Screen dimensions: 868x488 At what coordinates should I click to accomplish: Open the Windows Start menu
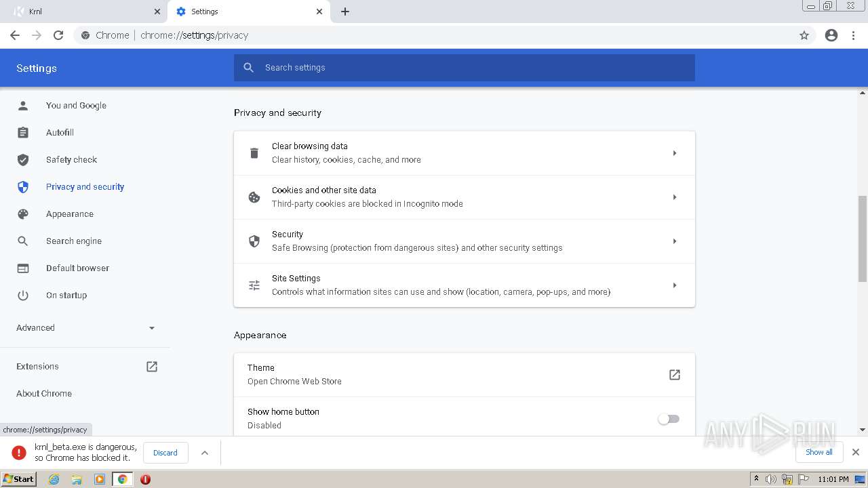(18, 479)
